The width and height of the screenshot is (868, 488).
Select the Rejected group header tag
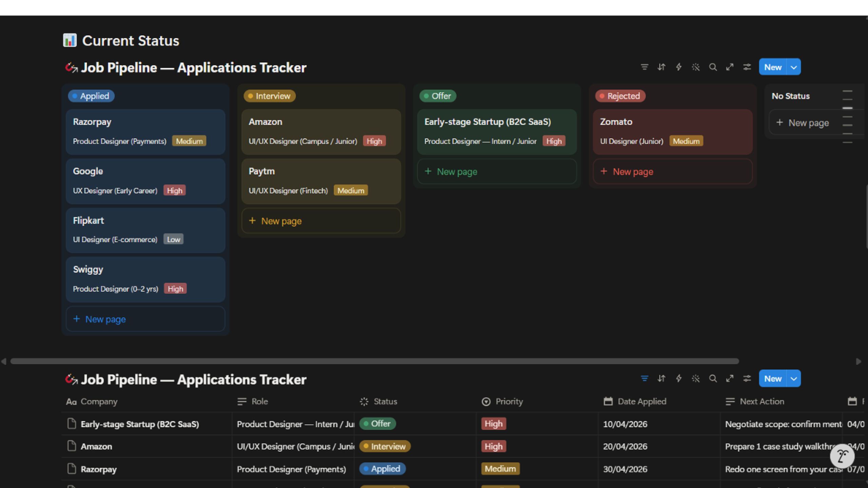(x=620, y=96)
